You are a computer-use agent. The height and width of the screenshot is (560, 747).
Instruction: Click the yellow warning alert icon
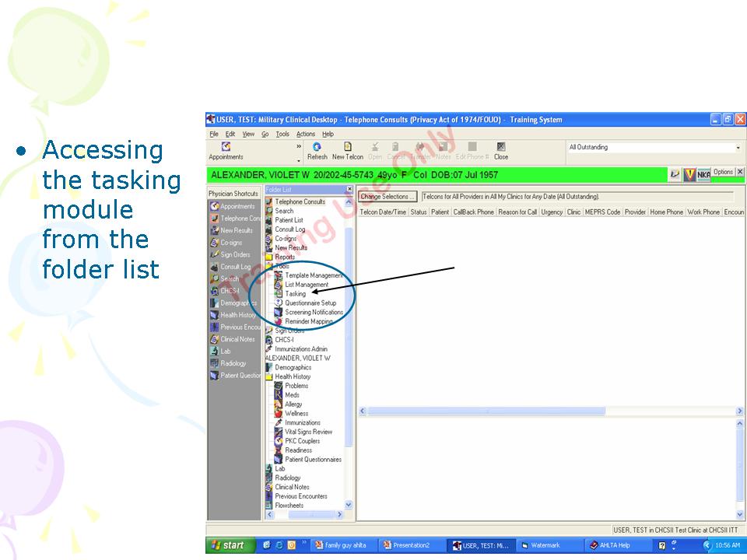coord(689,175)
